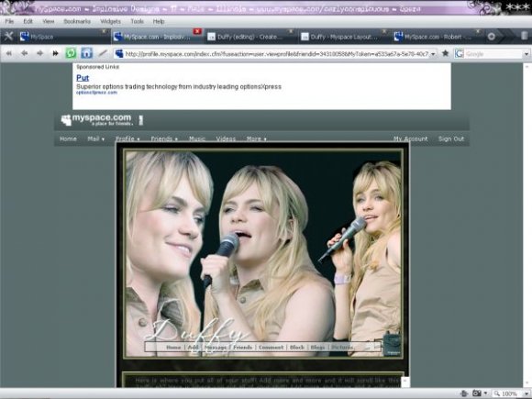Click the MySpace logo in page header
Screen dimensions: 532x399
click(x=96, y=119)
